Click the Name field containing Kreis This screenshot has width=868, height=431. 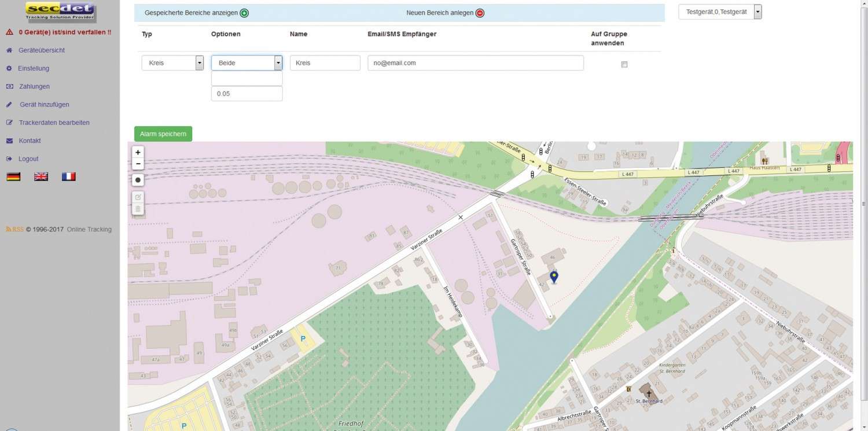pos(325,63)
